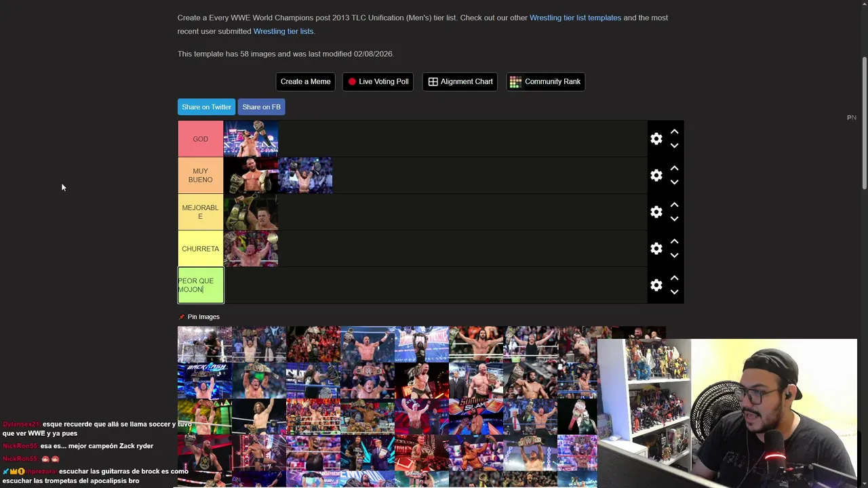Open settings gear for CHURRETA tier
The image size is (868, 488).
pyautogui.click(x=656, y=249)
